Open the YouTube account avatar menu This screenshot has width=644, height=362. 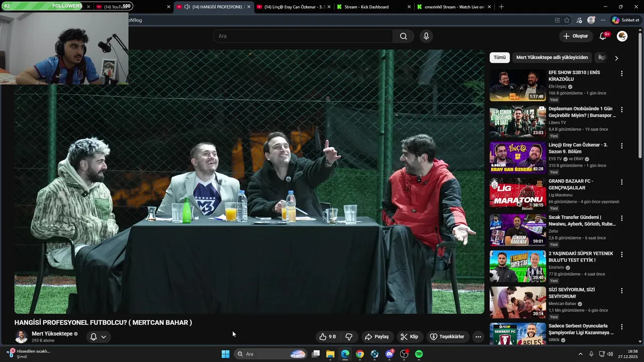622,36
